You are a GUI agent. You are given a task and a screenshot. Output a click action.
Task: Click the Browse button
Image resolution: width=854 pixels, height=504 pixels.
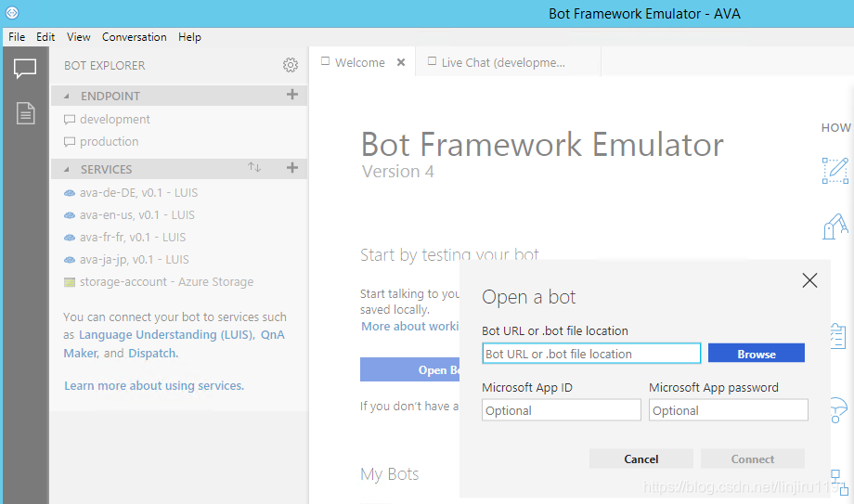pos(756,353)
